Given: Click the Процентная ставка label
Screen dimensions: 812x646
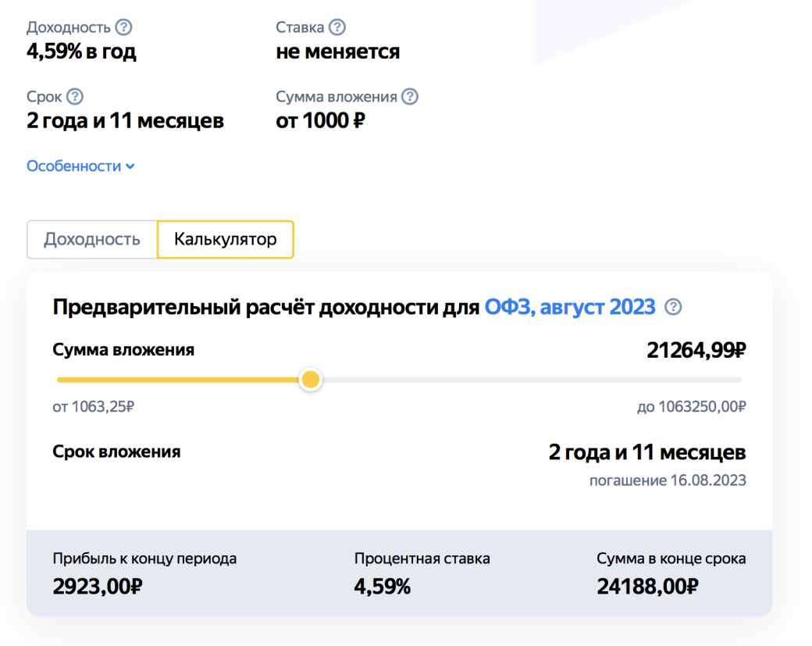Looking at the screenshot, I should [x=422, y=559].
